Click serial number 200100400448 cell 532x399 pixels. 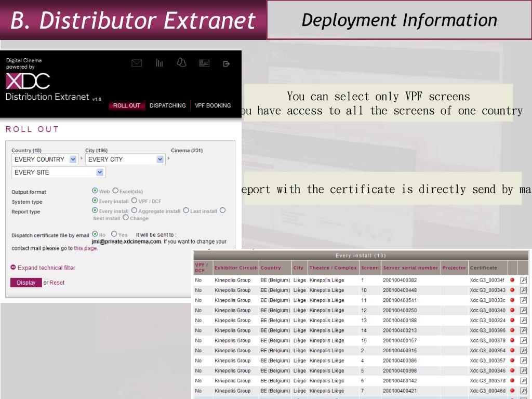click(x=400, y=290)
